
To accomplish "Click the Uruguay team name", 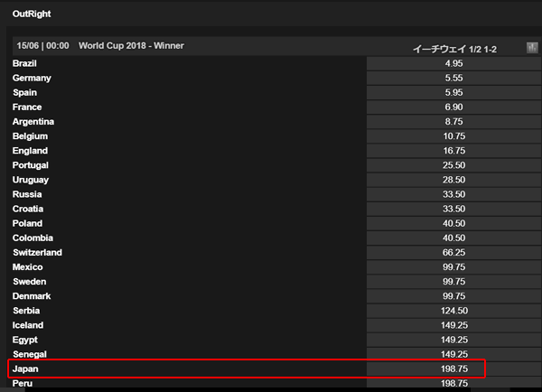I will click(31, 180).
